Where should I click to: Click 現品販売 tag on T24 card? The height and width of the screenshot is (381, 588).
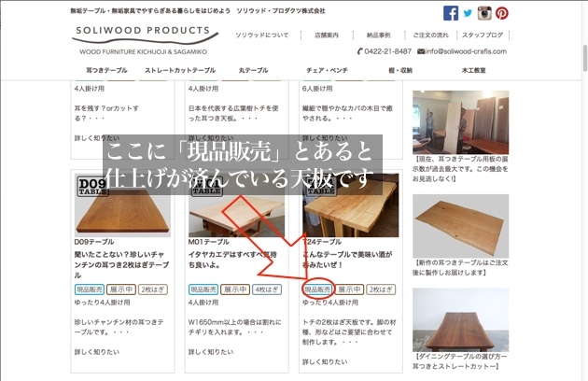click(317, 289)
